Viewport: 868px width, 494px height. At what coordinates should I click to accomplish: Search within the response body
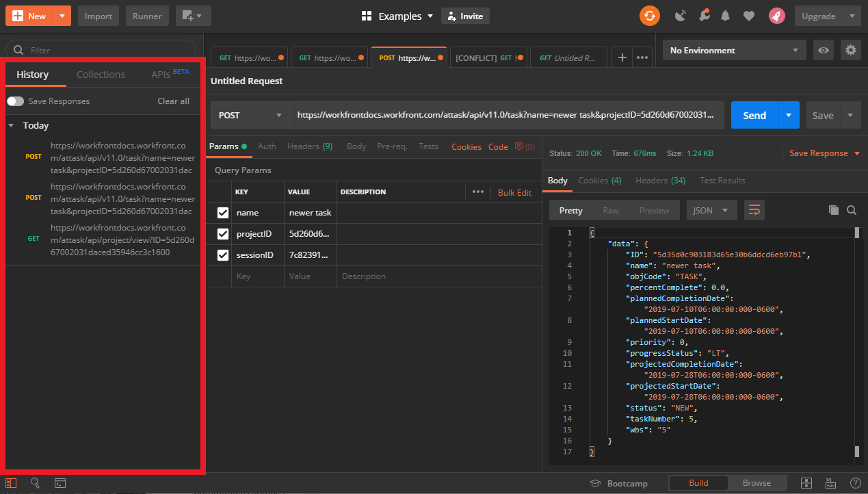852,210
